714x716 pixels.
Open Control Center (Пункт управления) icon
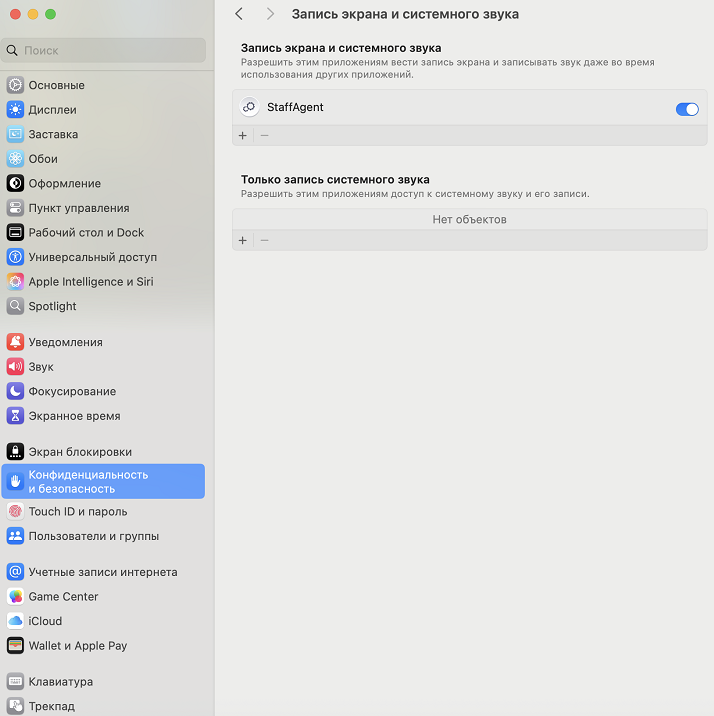15,208
